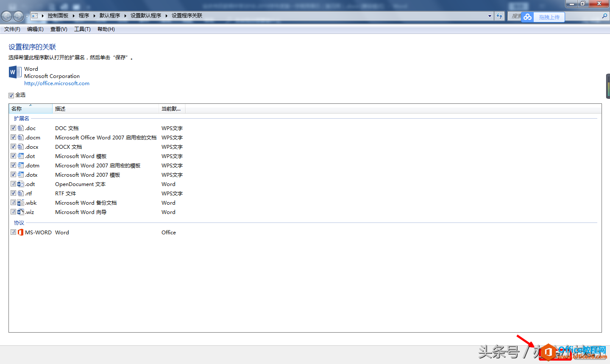This screenshot has height=364, width=610.
Task: Toggle the MS-WORD protocol checkbox
Action: [13, 232]
